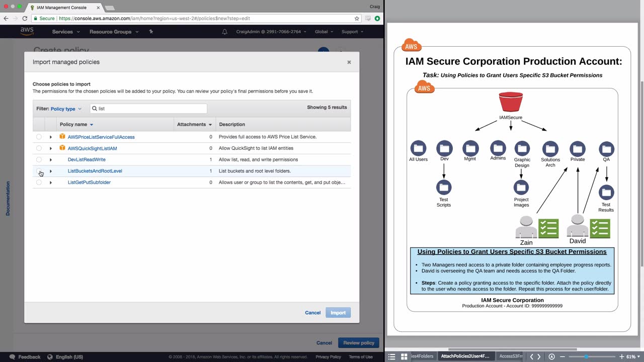Screen dimensions: 644x362
Task: Switch to the AccessS3Fr page tab
Action: pos(511,356)
